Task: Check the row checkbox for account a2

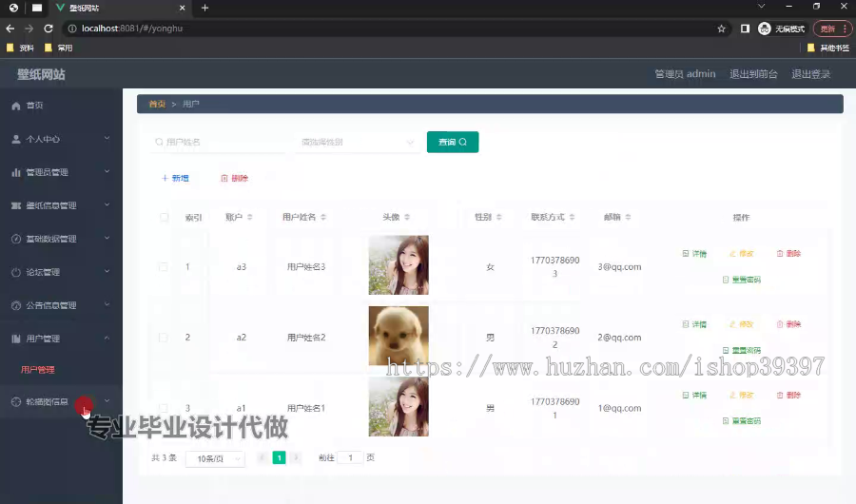Action: [164, 338]
